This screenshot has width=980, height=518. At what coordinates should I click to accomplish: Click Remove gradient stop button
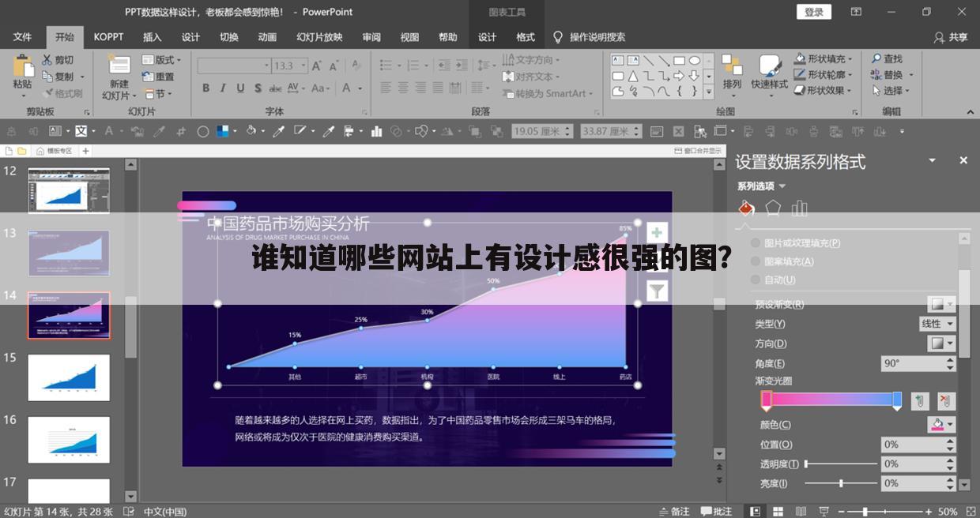(946, 401)
